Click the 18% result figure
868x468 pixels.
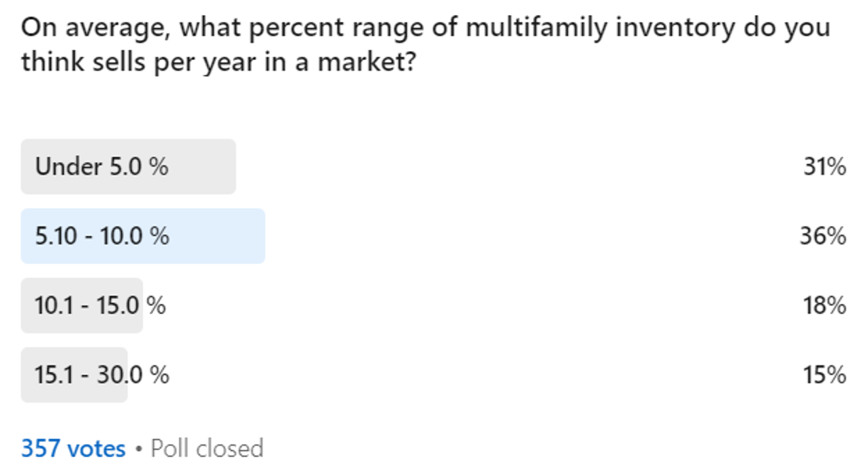pyautogui.click(x=824, y=305)
